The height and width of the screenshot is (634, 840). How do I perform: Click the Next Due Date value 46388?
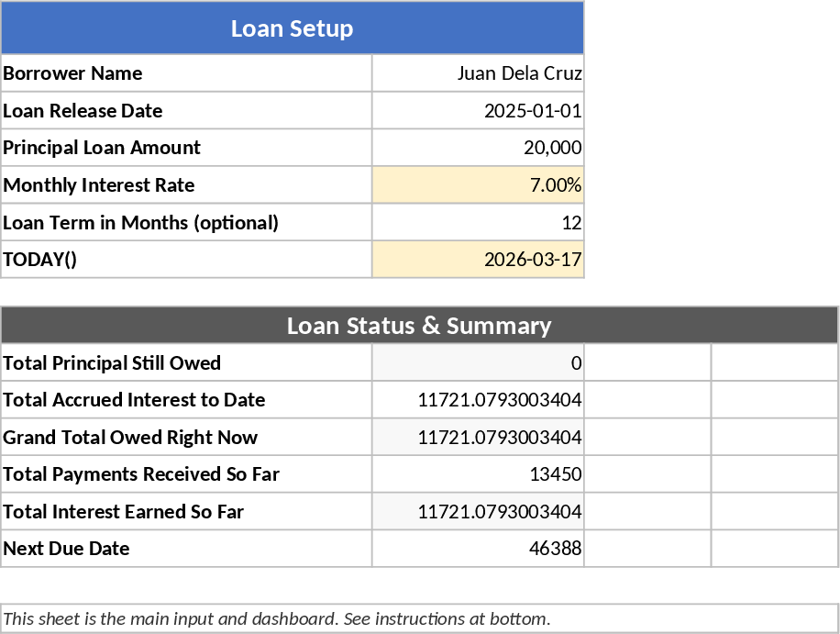[x=478, y=549]
